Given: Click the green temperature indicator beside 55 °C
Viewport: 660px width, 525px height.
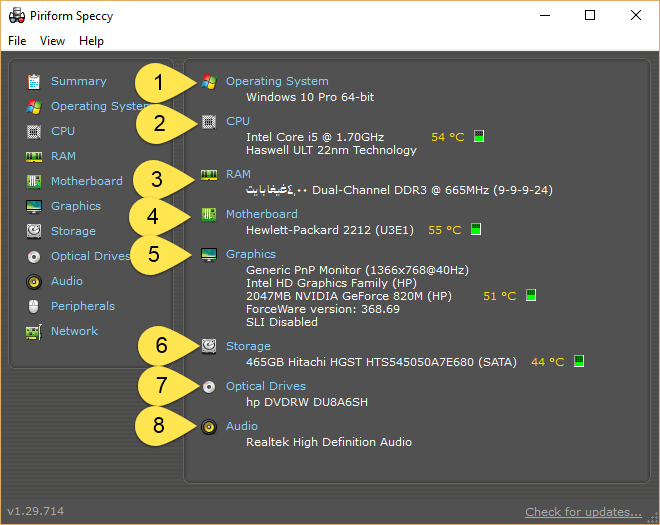Looking at the screenshot, I should coord(476,229).
